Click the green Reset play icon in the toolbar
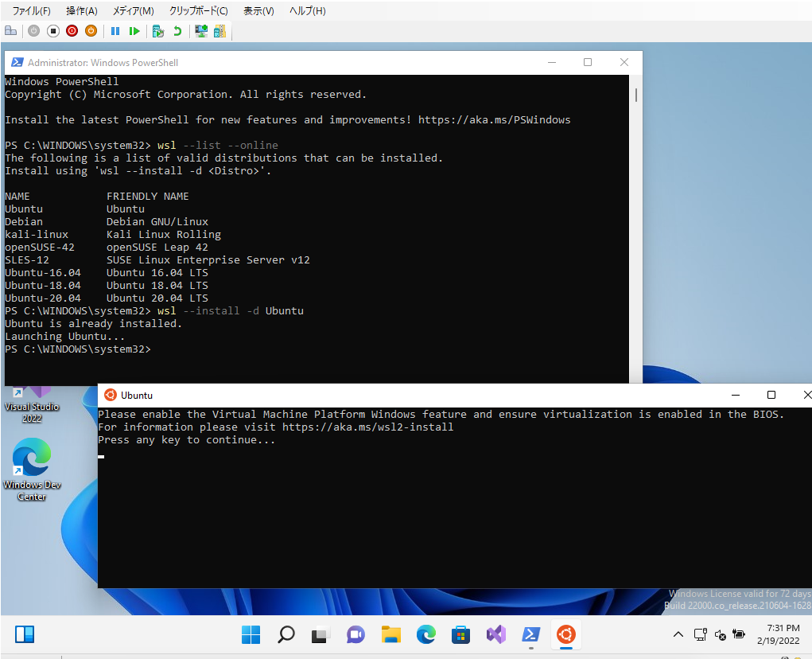Screen dimensions: 812x659 point(134,31)
